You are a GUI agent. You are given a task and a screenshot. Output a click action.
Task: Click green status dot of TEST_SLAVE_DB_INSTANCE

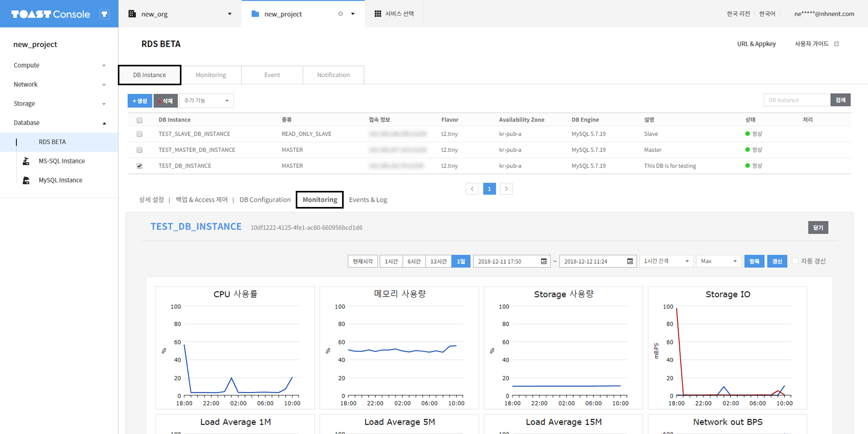click(747, 134)
